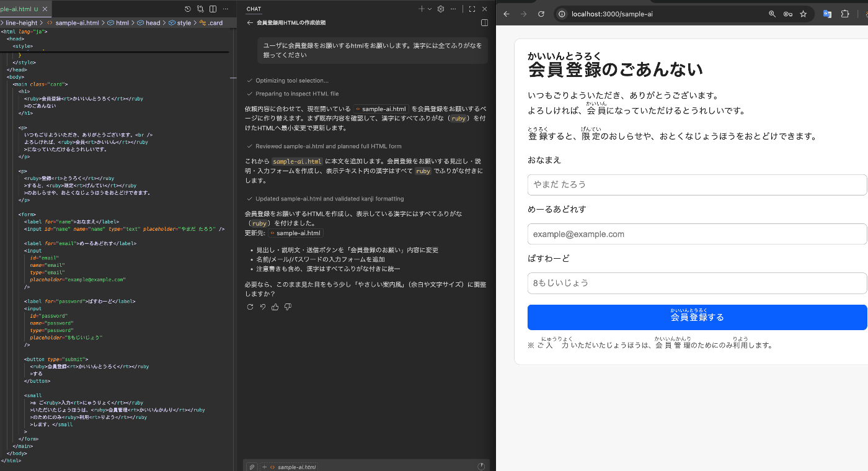
Task: Undo the chat's last edit arrow icon
Action: coord(263,307)
